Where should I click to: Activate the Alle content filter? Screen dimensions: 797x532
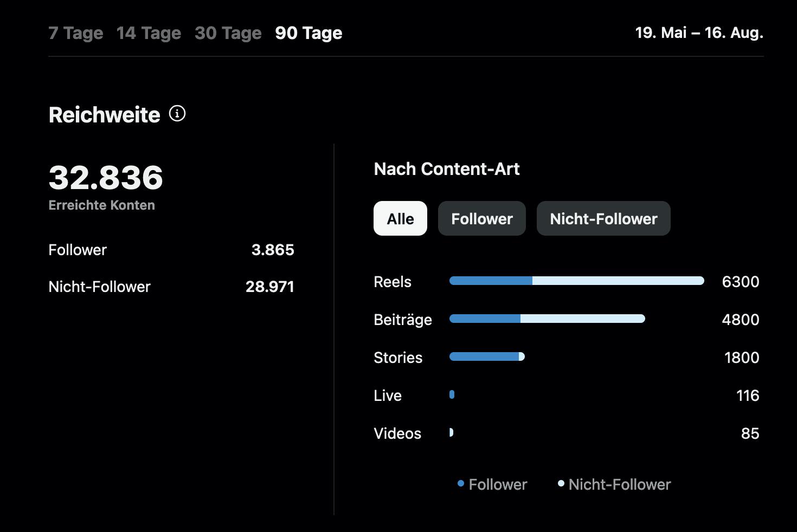click(400, 219)
